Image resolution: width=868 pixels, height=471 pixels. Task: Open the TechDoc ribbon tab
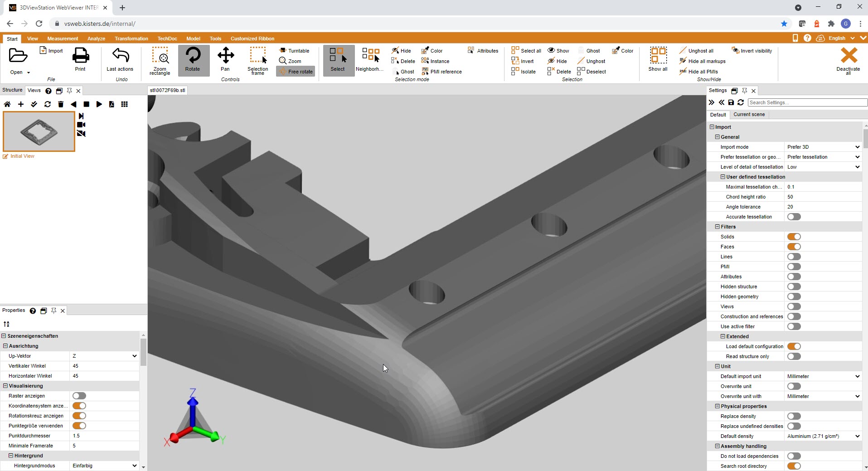[167, 39]
